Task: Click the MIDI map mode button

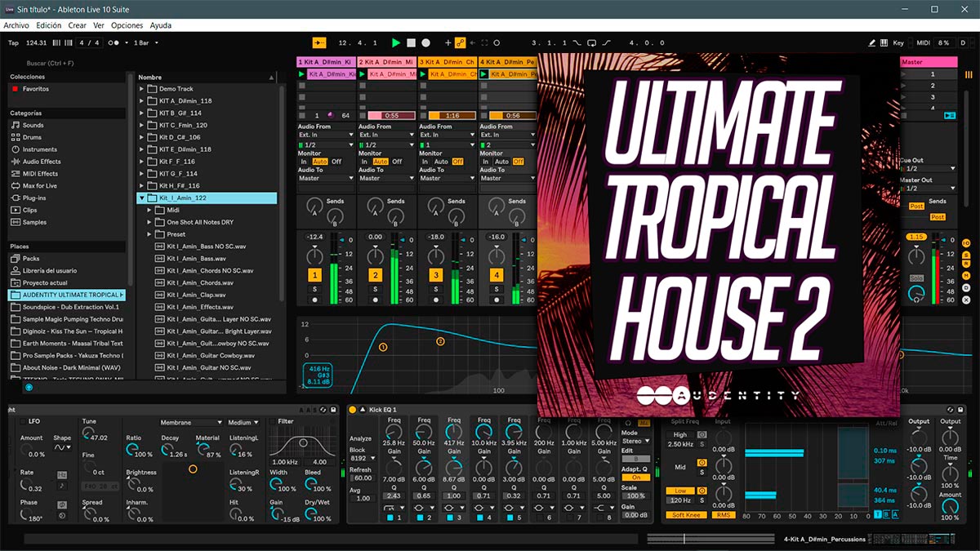Action: [923, 42]
